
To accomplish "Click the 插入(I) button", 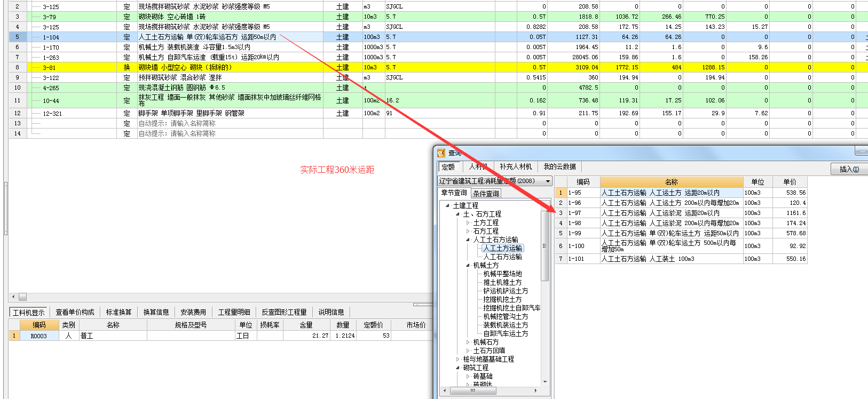I will [849, 169].
